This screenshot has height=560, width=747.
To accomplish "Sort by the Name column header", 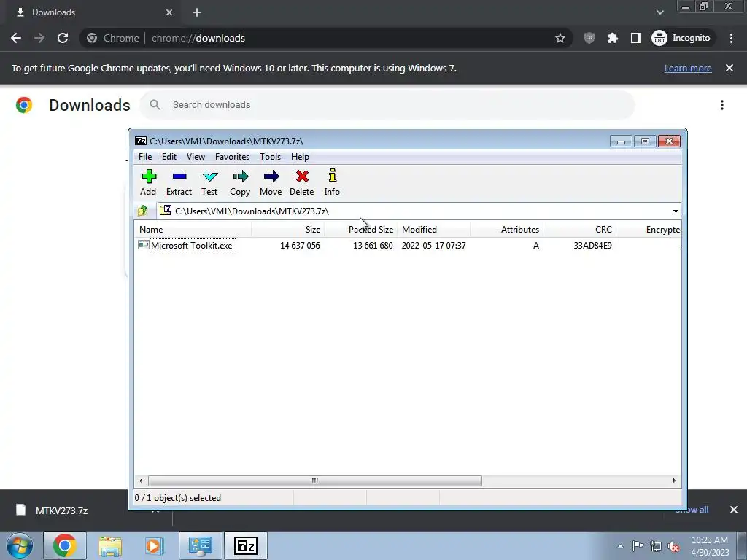I will click(193, 230).
